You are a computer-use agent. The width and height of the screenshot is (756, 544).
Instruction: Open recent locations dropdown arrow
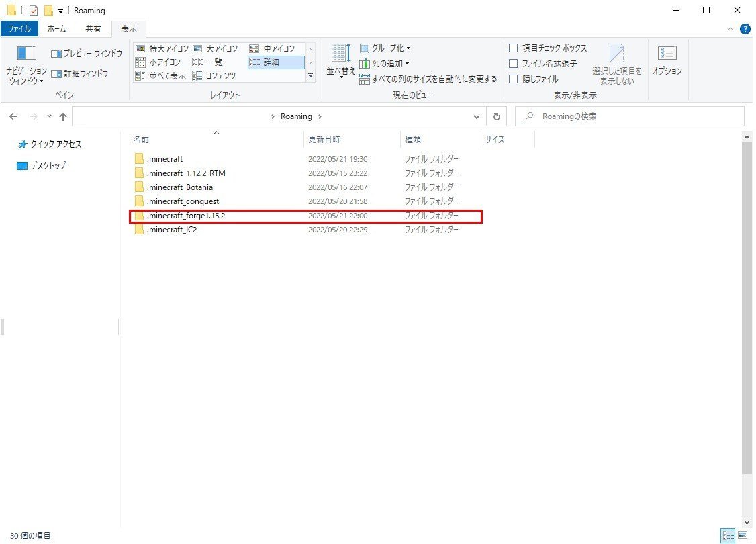click(49, 116)
